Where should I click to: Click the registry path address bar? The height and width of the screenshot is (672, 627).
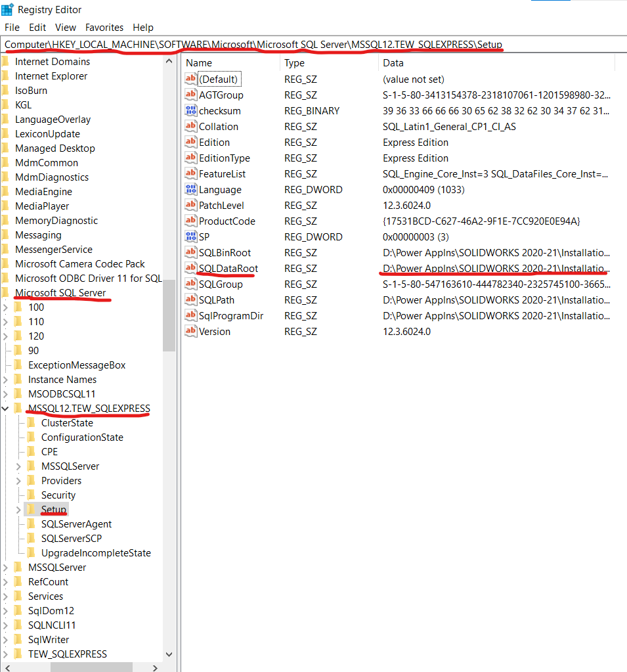click(314, 45)
